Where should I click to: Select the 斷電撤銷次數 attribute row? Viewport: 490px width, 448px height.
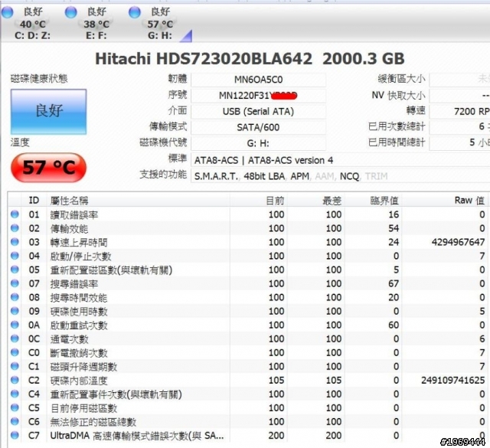click(247, 352)
